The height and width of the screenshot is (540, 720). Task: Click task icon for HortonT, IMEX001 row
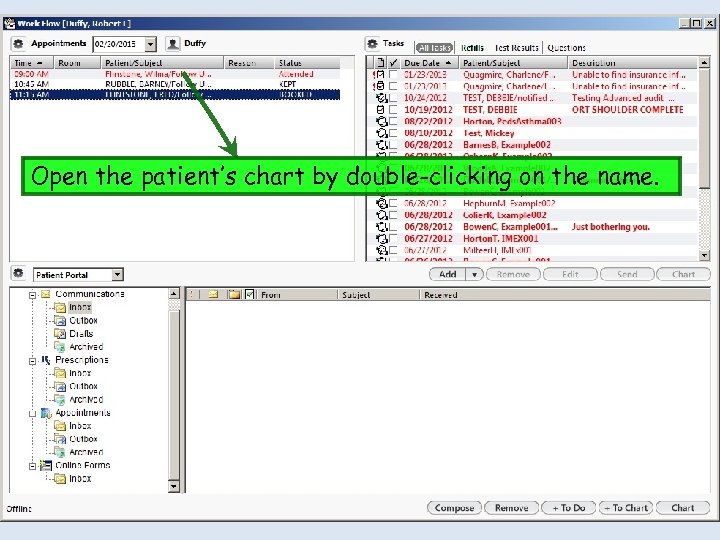(x=382, y=238)
